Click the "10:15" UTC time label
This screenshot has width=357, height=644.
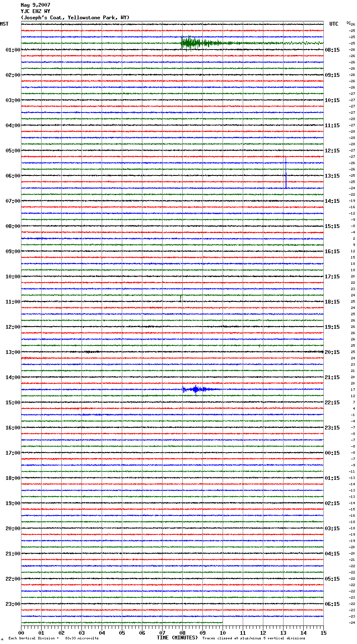[332, 100]
